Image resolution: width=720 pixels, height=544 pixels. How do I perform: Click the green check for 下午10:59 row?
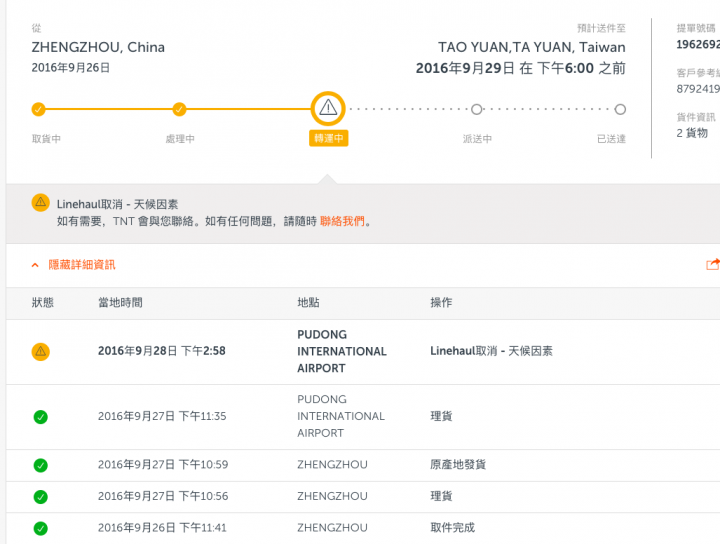40,465
